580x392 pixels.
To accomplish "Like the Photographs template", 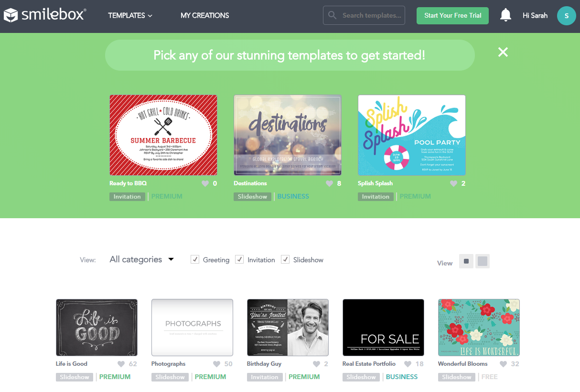I will click(217, 364).
